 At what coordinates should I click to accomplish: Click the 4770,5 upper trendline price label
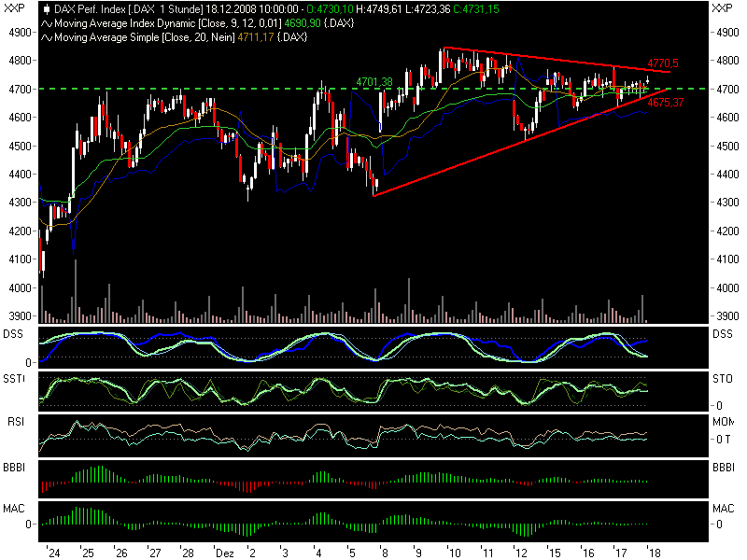pos(662,63)
